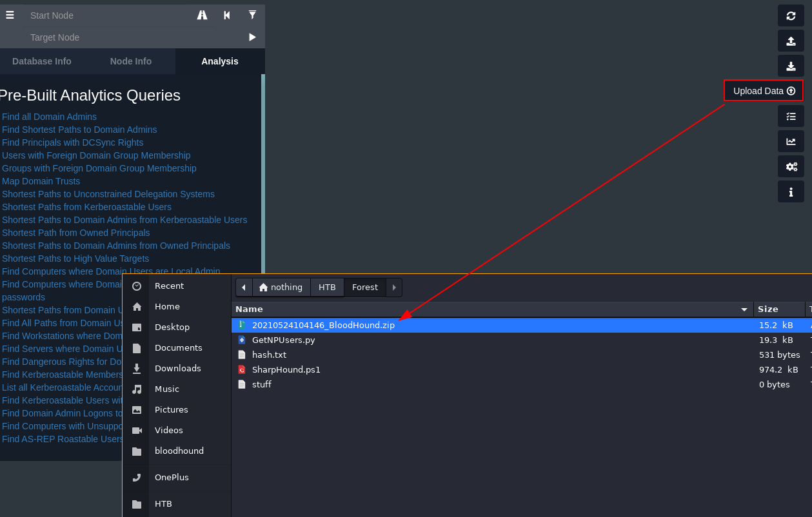
Task: Run List all Kerberoastable Accounts query
Action: 62,387
